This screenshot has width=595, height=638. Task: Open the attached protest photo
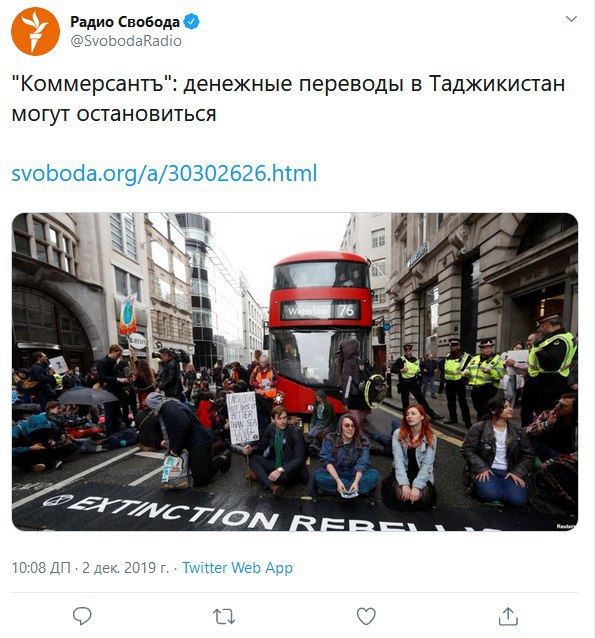point(295,371)
